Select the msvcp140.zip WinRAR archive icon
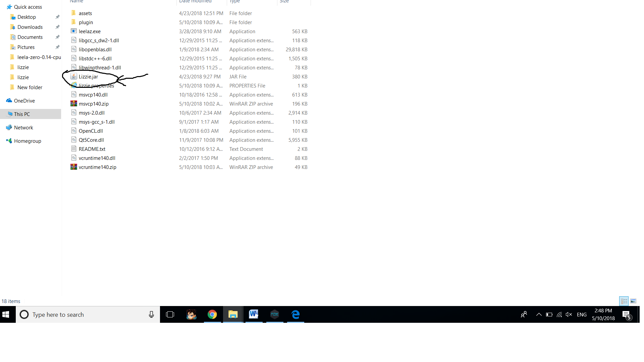Viewport: 644px width, 362px height. click(74, 104)
